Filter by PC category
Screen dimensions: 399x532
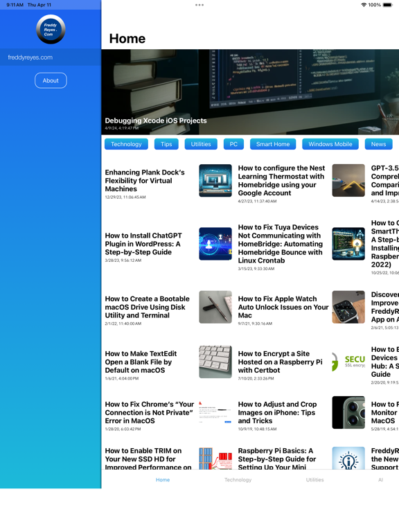pos(233,144)
